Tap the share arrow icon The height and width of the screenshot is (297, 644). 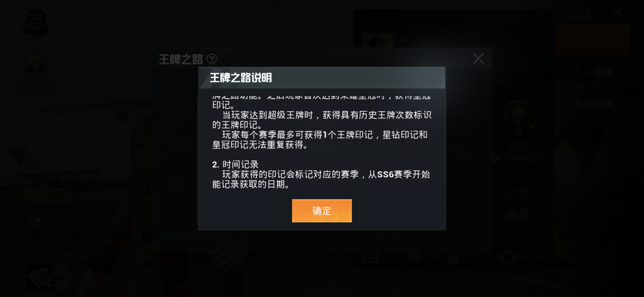tap(36, 221)
